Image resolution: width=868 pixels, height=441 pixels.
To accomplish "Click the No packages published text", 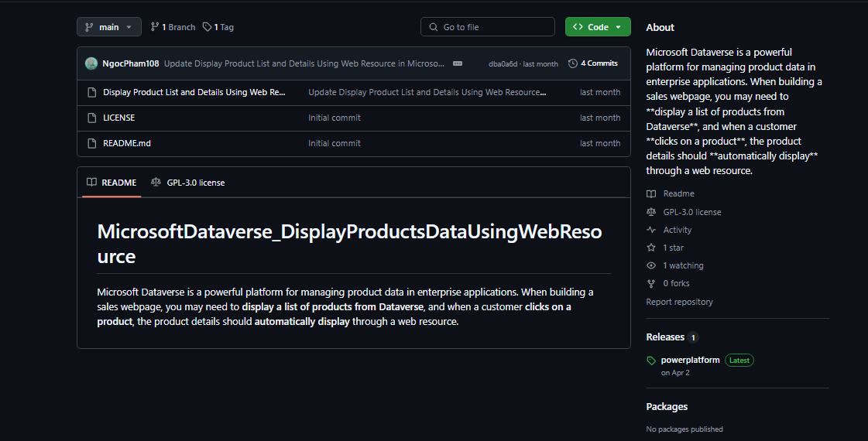I will (x=684, y=429).
